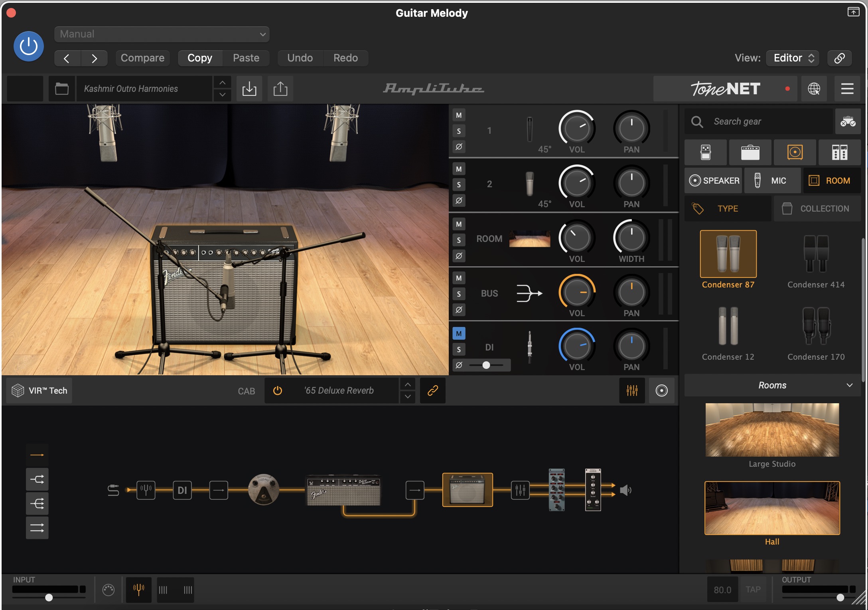This screenshot has height=610, width=868.
Task: Click the save preset download icon
Action: (249, 88)
